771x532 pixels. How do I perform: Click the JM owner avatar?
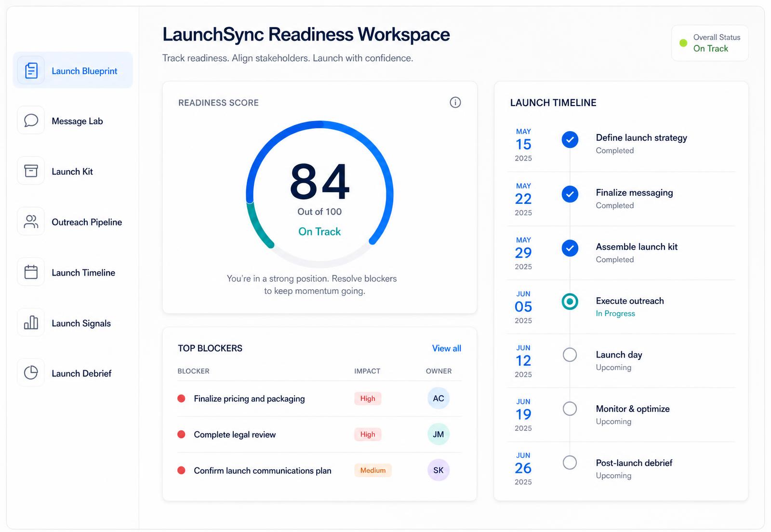coord(439,434)
